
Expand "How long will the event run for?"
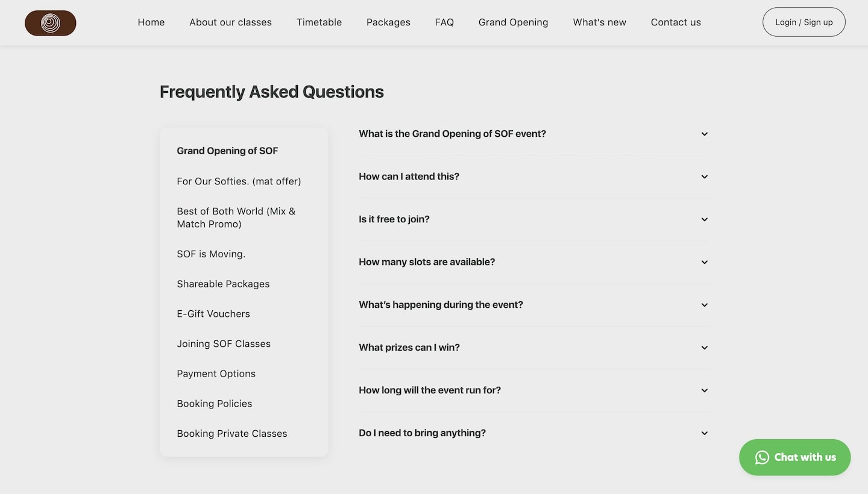pyautogui.click(x=535, y=390)
